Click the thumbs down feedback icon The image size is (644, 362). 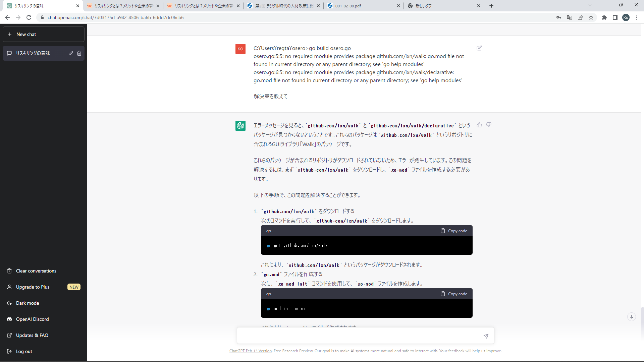click(x=489, y=125)
